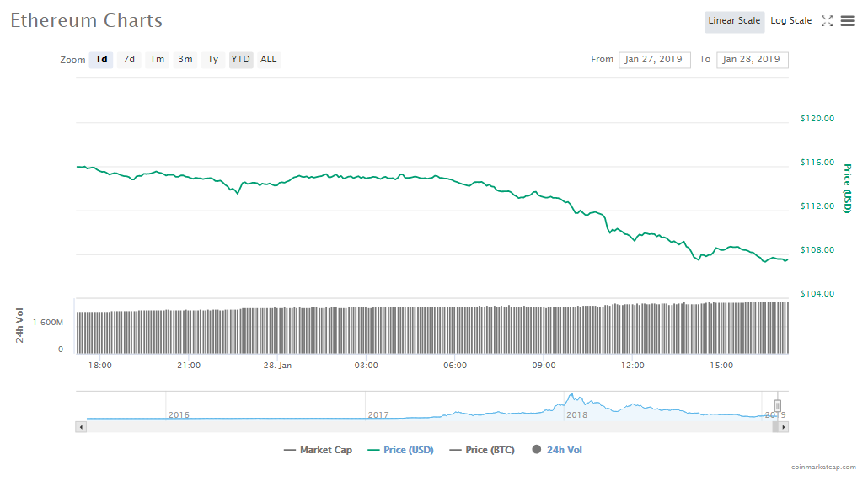
Task: Toggle Price (USD) series in legend
Action: (x=400, y=450)
